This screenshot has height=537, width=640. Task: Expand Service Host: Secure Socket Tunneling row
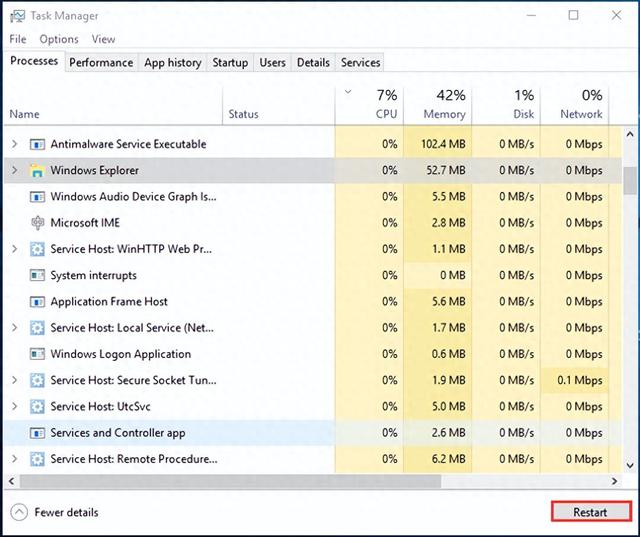(x=14, y=380)
